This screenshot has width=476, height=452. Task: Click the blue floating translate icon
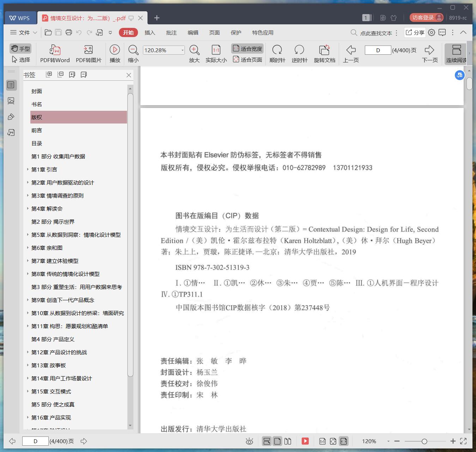[459, 75]
